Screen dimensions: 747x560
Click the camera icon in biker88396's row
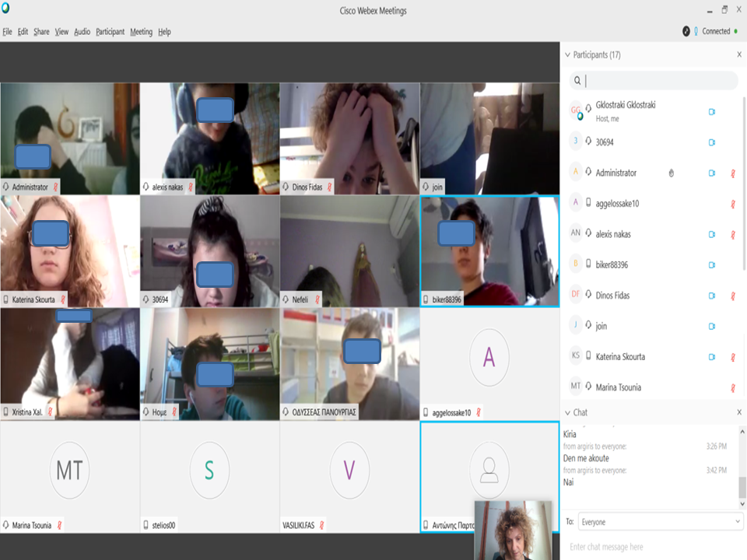tap(711, 265)
